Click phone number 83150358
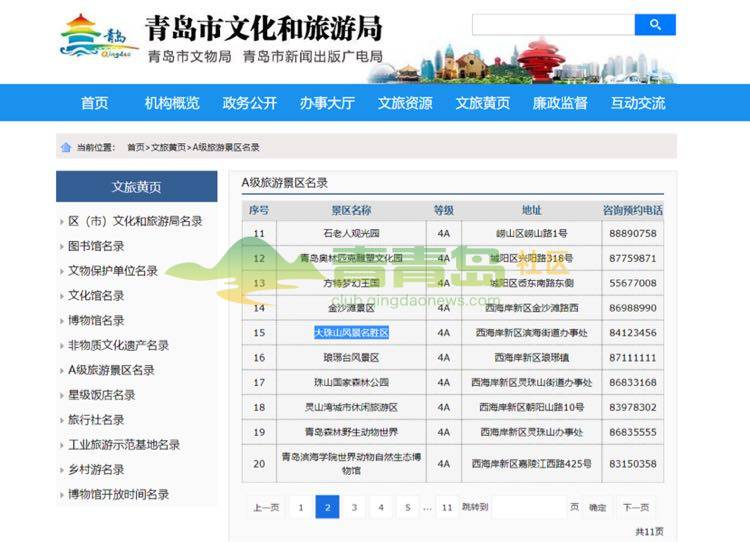Viewport: 750px width, 542px height. tap(632, 464)
